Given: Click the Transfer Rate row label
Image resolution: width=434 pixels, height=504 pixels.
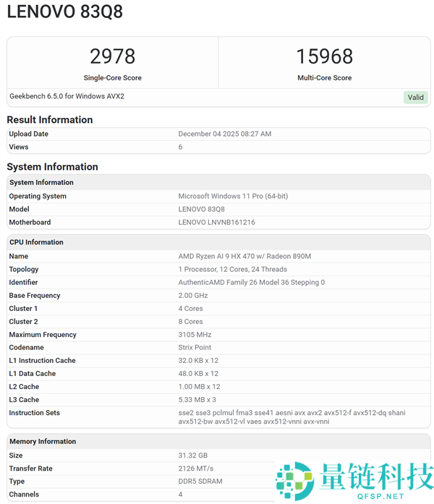Looking at the screenshot, I should (x=30, y=469).
